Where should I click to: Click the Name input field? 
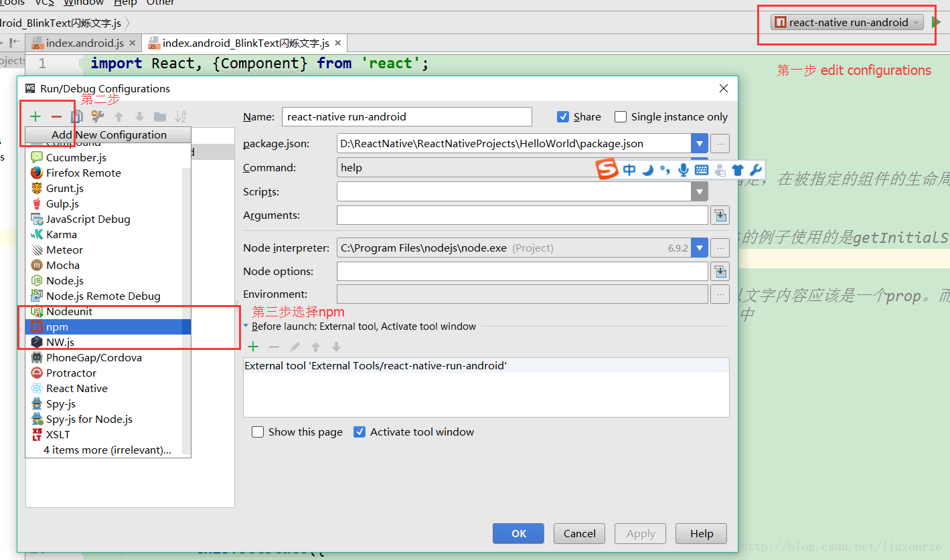[407, 116]
